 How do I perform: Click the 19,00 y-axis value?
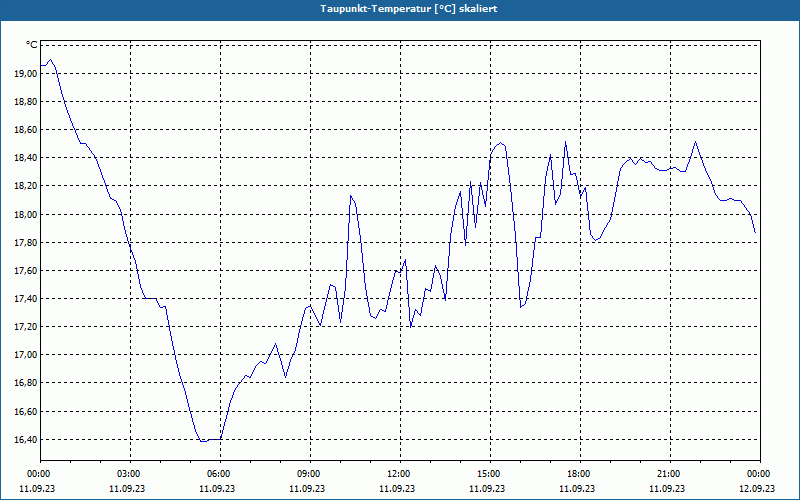(x=27, y=73)
